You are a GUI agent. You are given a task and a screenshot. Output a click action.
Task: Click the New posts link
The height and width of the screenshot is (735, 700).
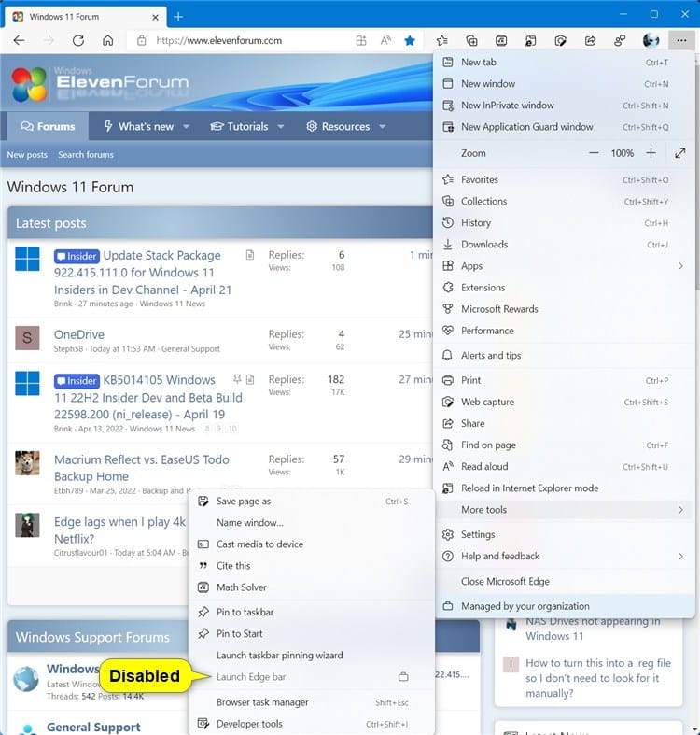click(27, 155)
